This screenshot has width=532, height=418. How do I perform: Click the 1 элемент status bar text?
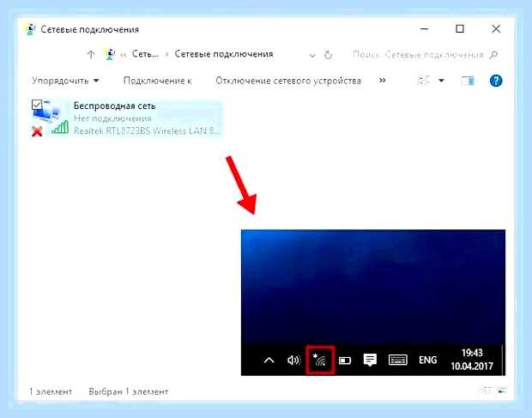click(51, 391)
